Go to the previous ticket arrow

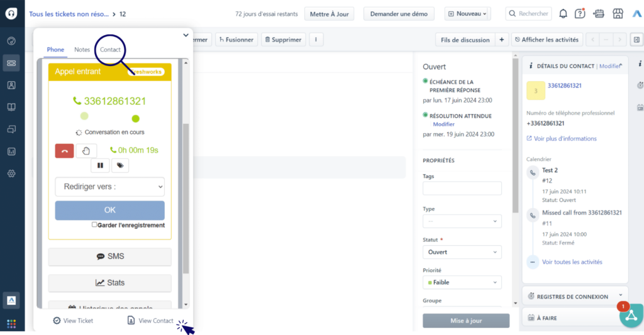click(x=592, y=40)
